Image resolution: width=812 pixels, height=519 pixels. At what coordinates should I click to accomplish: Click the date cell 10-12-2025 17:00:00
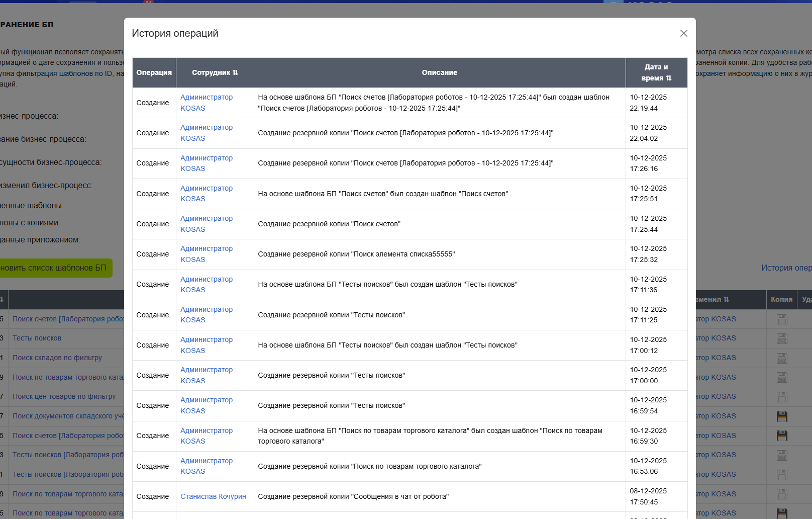pos(656,375)
